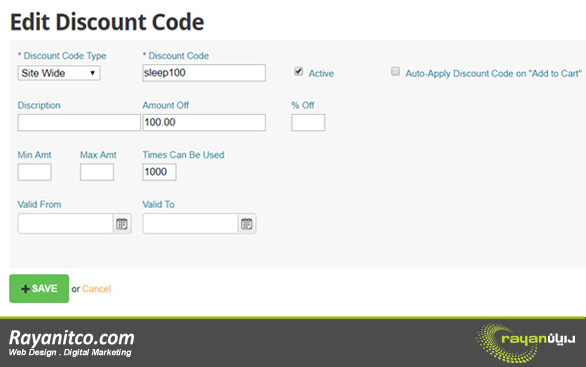Click the "Times Can Be Used" label

click(183, 155)
